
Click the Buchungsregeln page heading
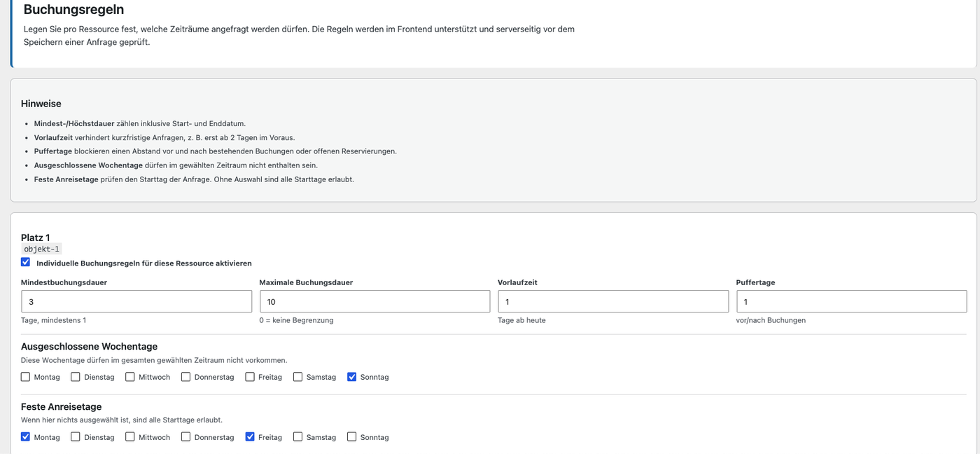(73, 10)
